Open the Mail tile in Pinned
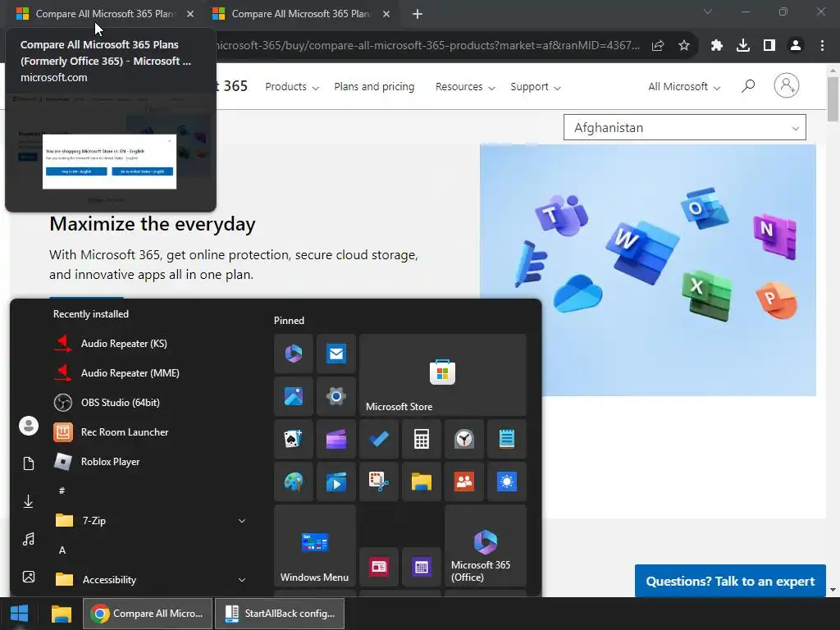 pos(336,354)
